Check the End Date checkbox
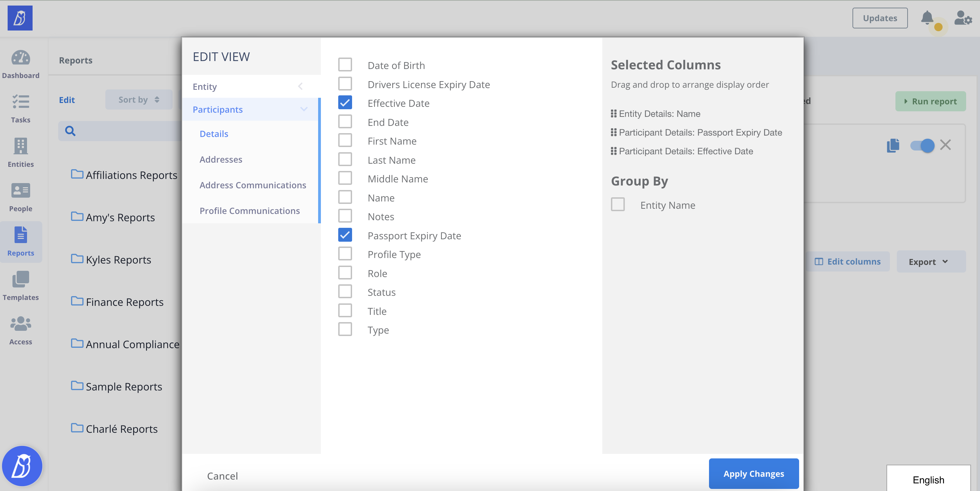This screenshot has height=491, width=980. pyautogui.click(x=345, y=121)
